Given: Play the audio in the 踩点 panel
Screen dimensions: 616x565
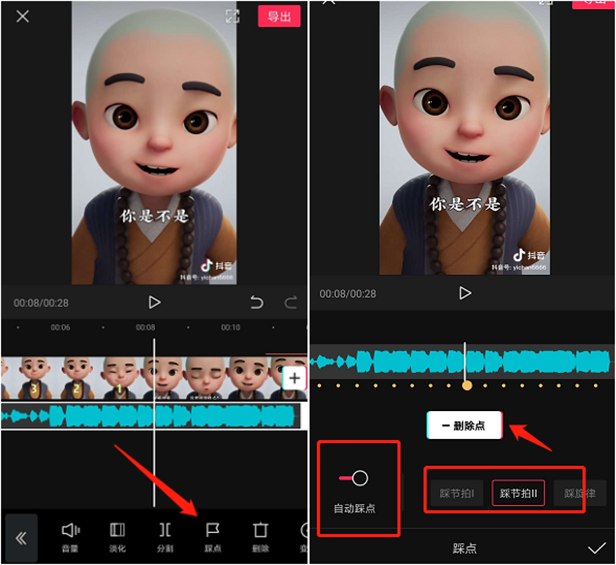Looking at the screenshot, I should pyautogui.click(x=465, y=293).
